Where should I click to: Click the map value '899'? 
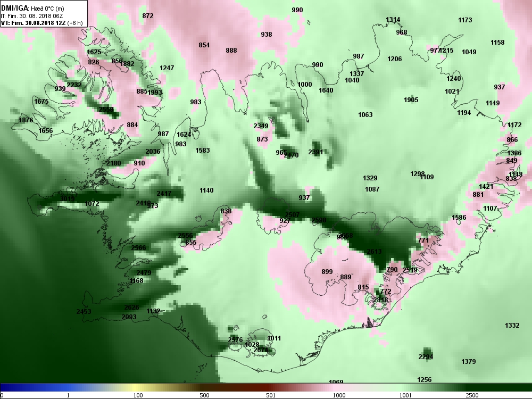(x=327, y=271)
